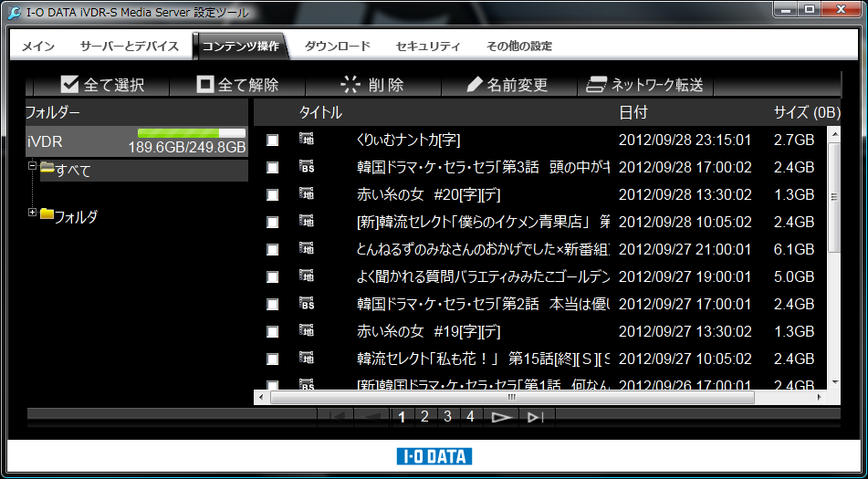Sort by サイズ column header

[807, 113]
